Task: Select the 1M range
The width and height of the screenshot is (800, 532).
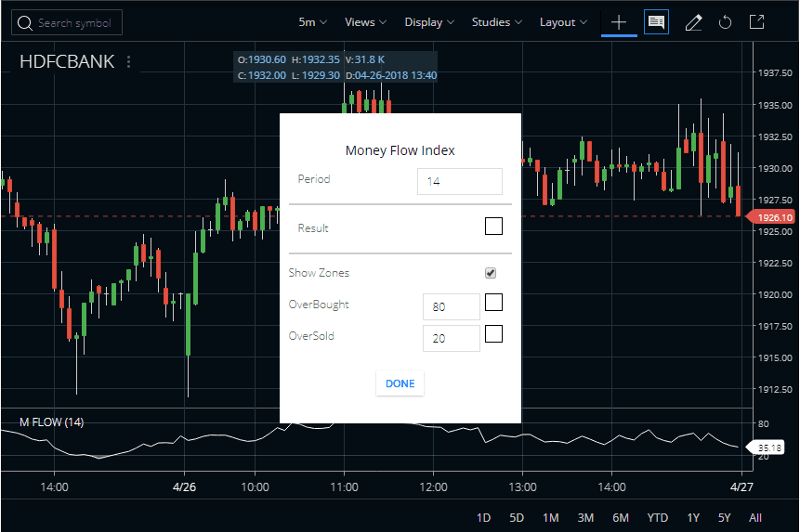Action: click(x=551, y=518)
